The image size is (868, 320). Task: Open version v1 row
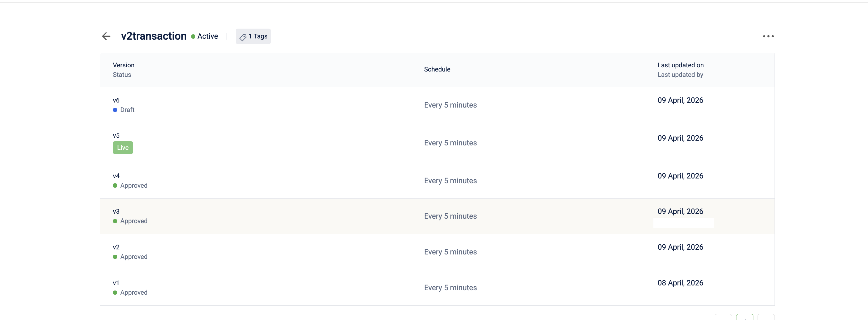pyautogui.click(x=437, y=288)
